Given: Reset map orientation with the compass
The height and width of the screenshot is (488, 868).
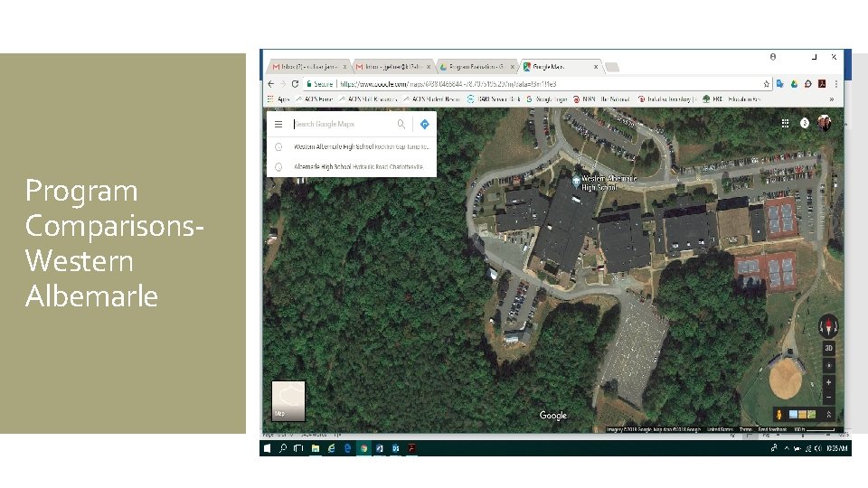Looking at the screenshot, I should (x=829, y=326).
